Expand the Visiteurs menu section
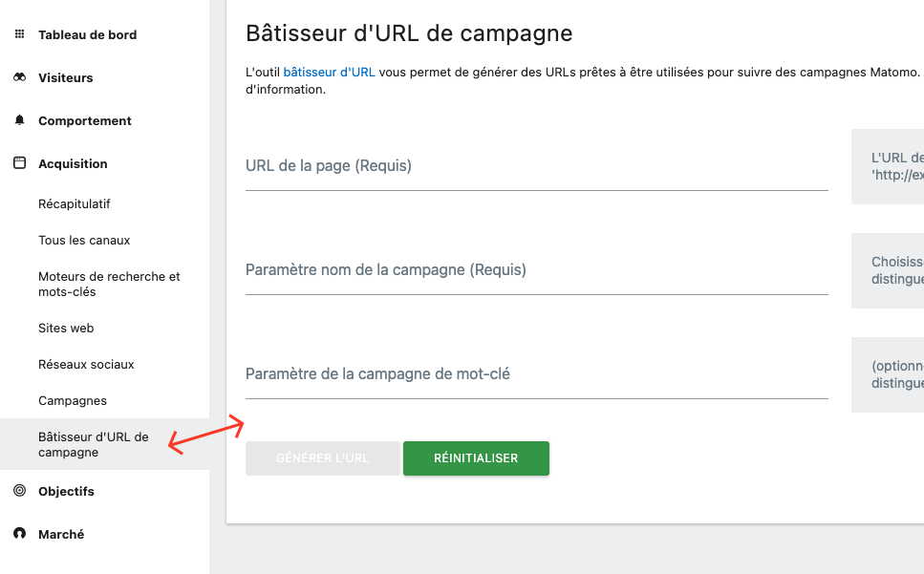The height and width of the screenshot is (574, 924). point(65,77)
